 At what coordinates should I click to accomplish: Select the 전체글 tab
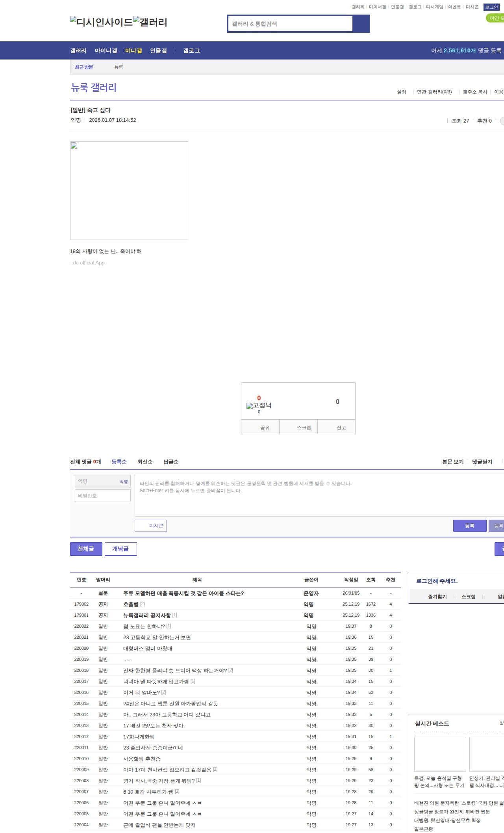tap(86, 549)
